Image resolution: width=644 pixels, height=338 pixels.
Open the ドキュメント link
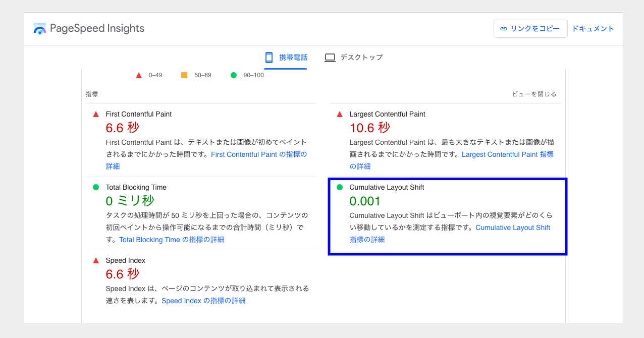(x=593, y=29)
